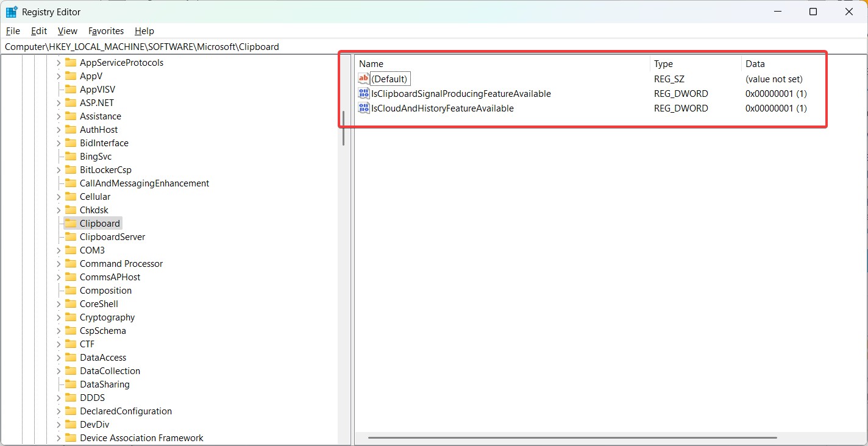Select the (Default) string value icon
Screen dimensions: 868x446
click(364, 79)
